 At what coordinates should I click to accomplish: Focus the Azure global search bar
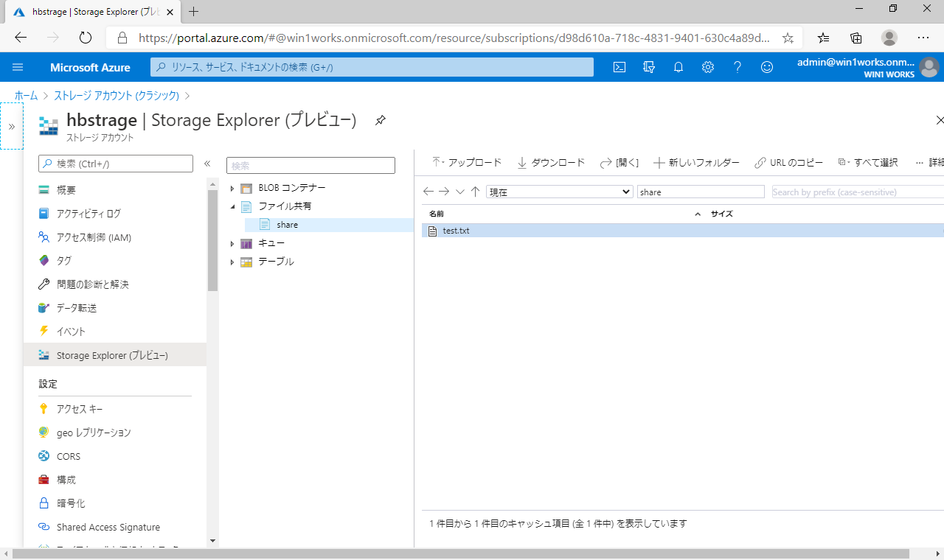pyautogui.click(x=372, y=67)
